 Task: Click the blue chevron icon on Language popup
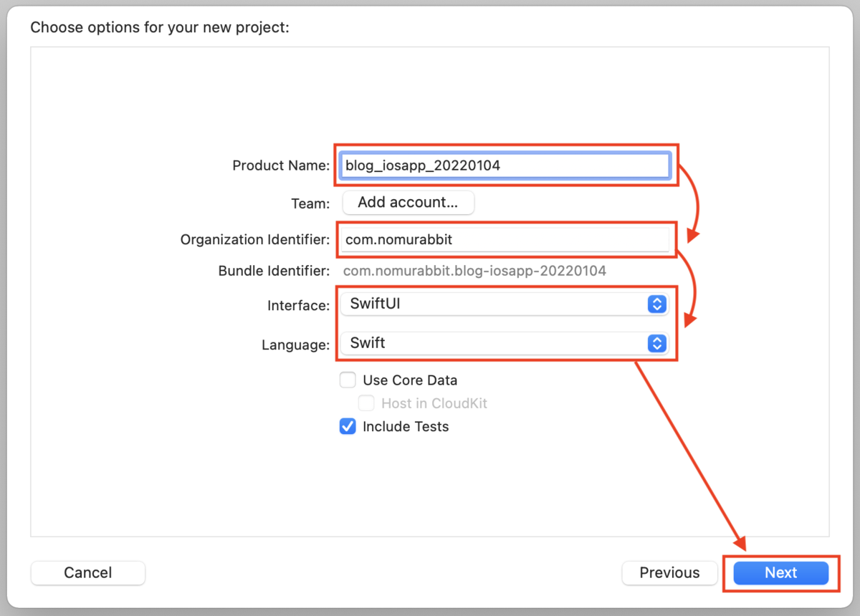tap(656, 344)
